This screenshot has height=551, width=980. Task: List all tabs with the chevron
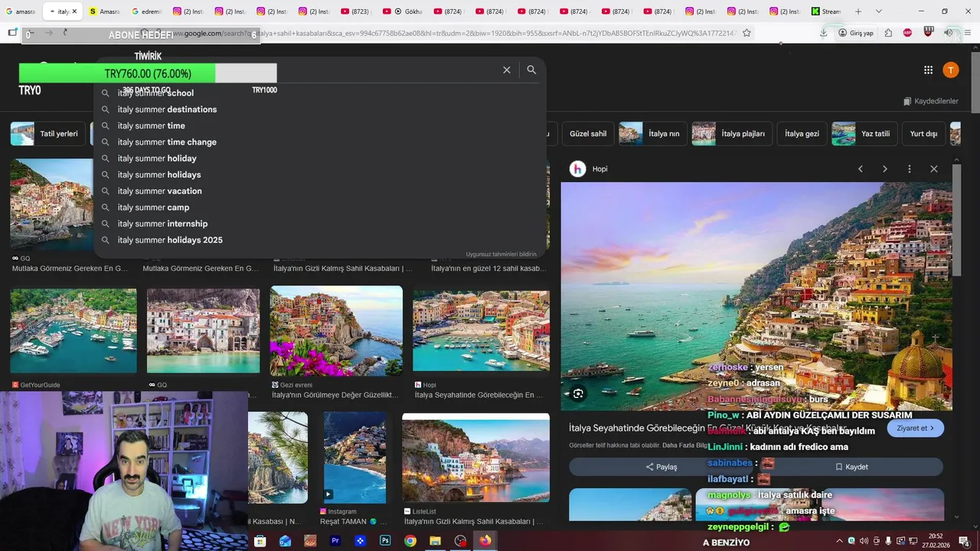pos(878,11)
